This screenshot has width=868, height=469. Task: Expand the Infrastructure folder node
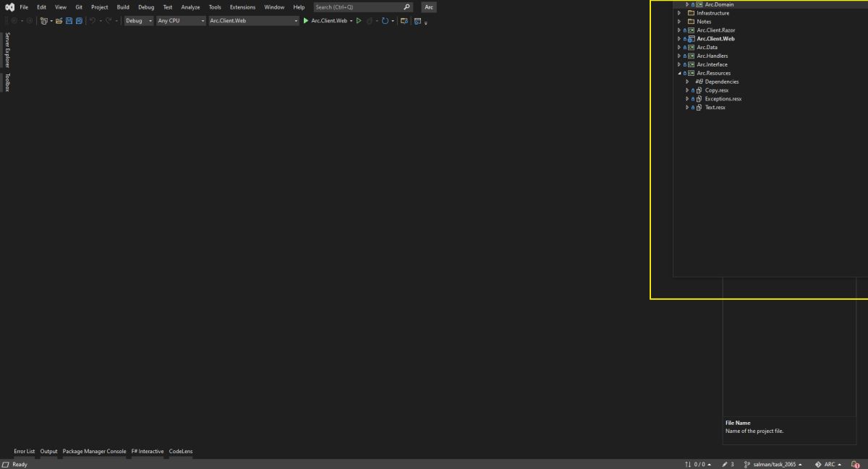(679, 13)
